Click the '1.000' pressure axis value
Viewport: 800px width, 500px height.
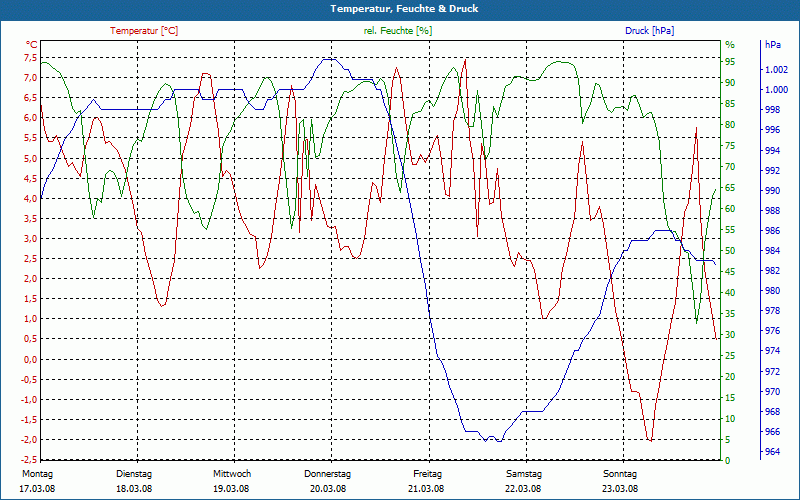[777, 90]
